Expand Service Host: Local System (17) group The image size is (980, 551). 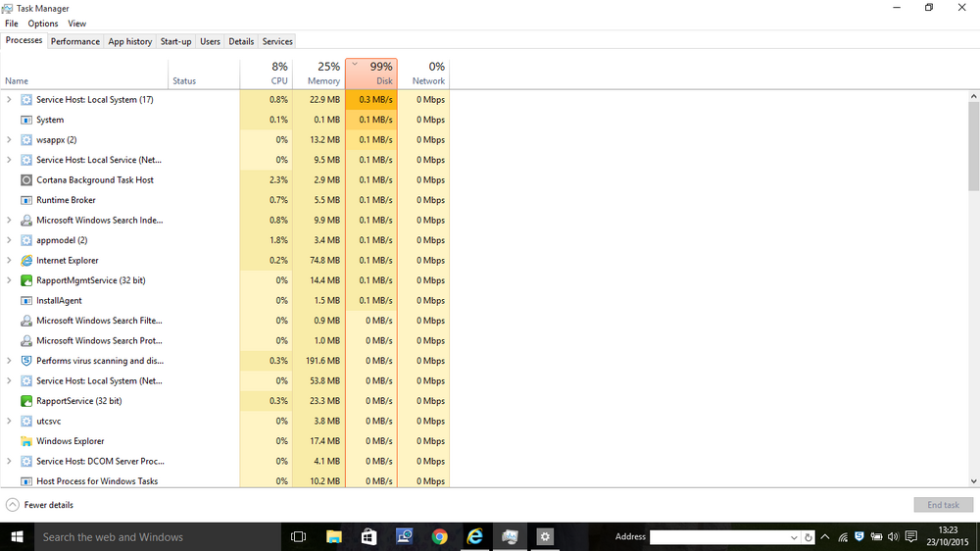pyautogui.click(x=9, y=99)
